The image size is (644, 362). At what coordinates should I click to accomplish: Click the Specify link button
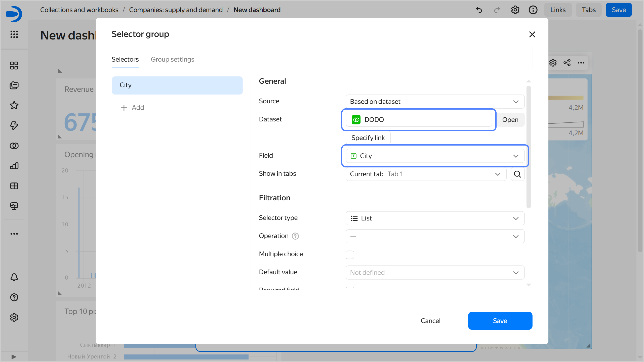pyautogui.click(x=368, y=138)
